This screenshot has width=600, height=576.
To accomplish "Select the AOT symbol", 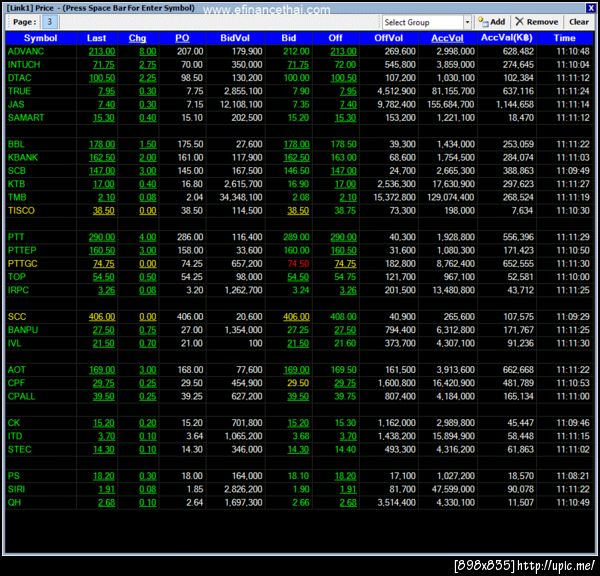I will 16,370.
